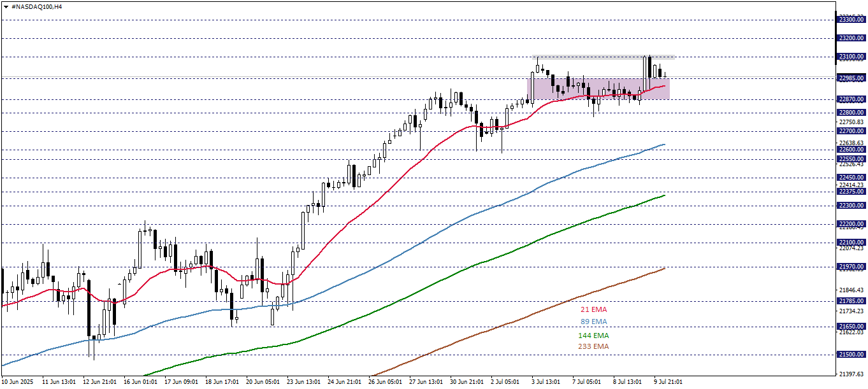Click the #NASDAQ100,H4 chart title
868x389 pixels.
point(37,6)
